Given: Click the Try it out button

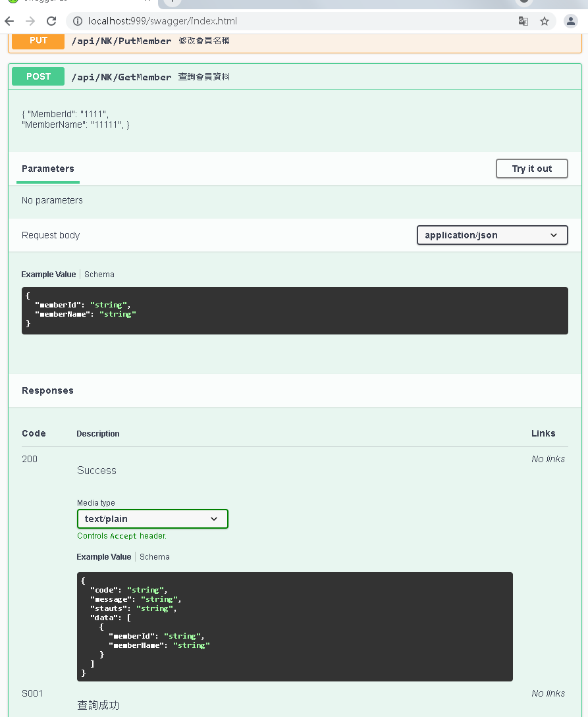Looking at the screenshot, I should [x=531, y=169].
